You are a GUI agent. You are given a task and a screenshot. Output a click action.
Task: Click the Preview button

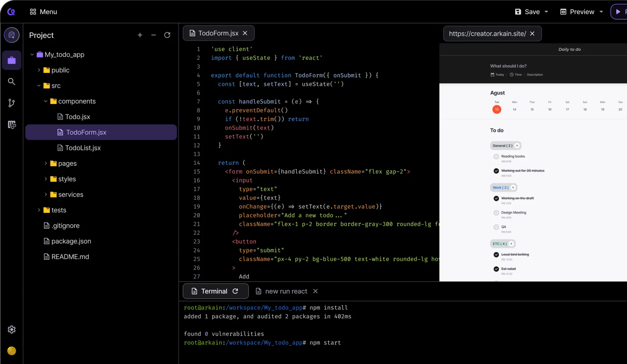tap(577, 12)
